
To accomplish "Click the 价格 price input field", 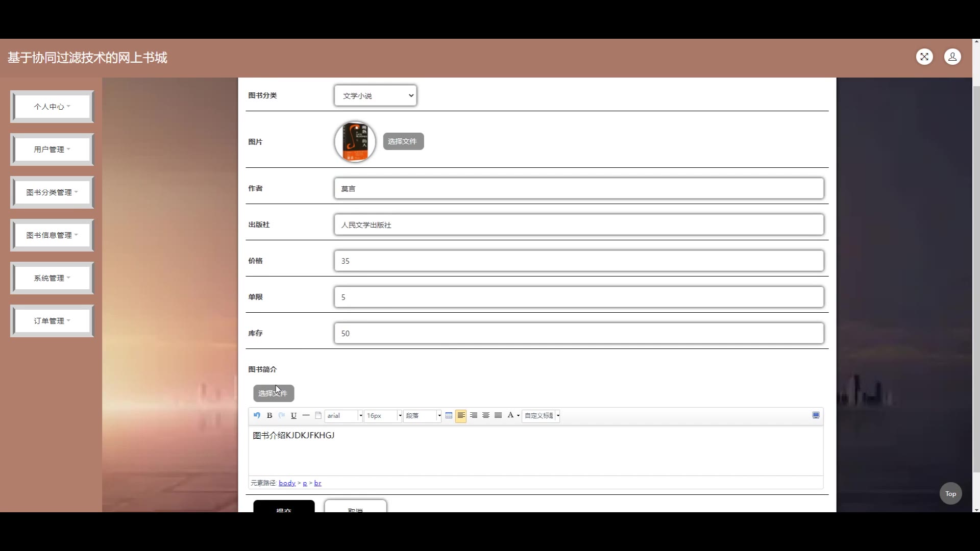I will coord(579,261).
